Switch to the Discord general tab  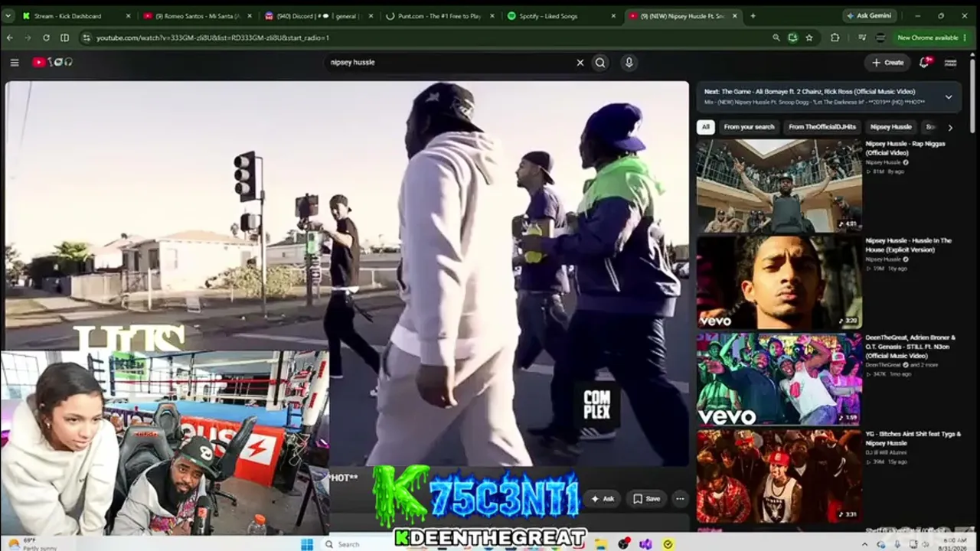tap(320, 15)
